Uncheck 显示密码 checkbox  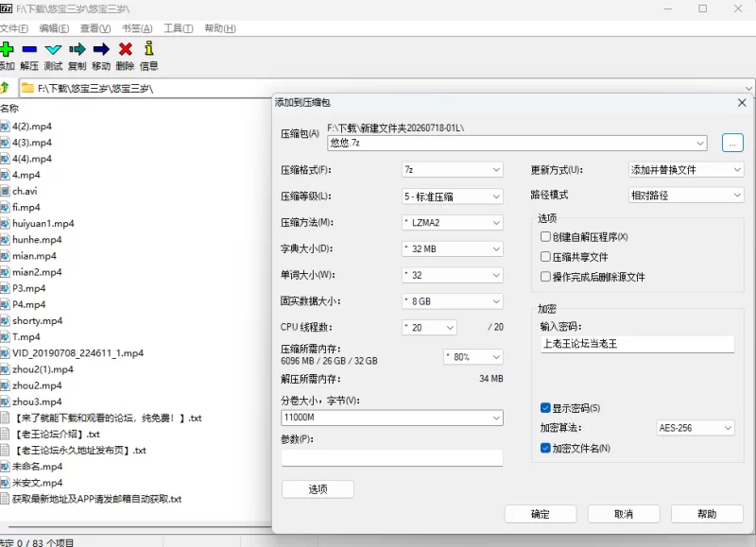(x=545, y=408)
